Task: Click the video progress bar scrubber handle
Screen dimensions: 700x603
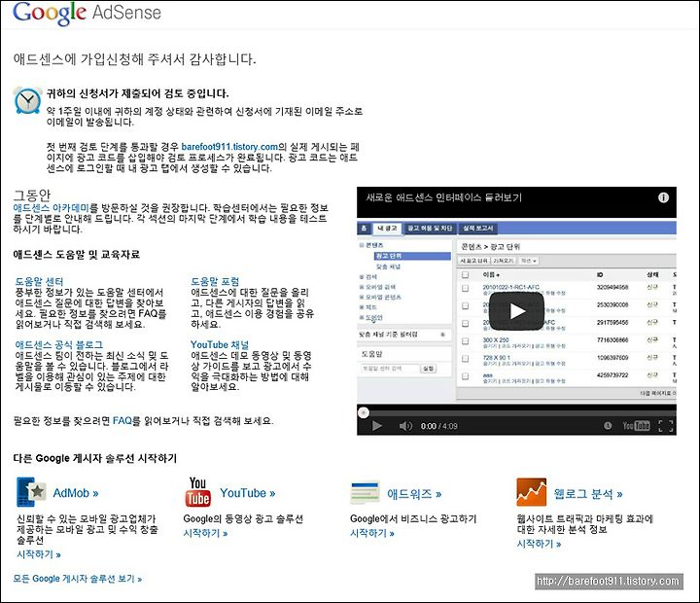Action: pyautogui.click(x=364, y=412)
